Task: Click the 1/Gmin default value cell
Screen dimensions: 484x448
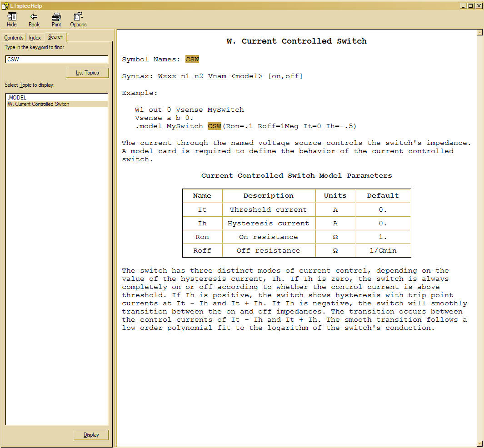Action: pyautogui.click(x=383, y=250)
